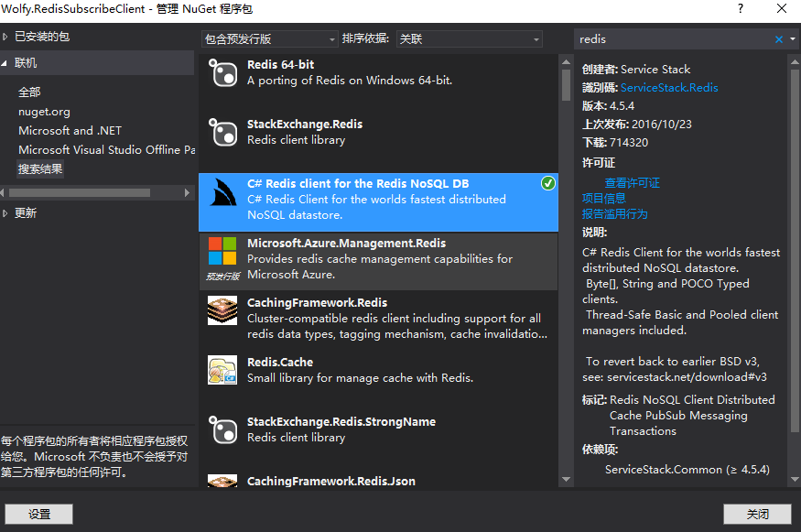Select Microsoft and .NET source

tap(70, 131)
